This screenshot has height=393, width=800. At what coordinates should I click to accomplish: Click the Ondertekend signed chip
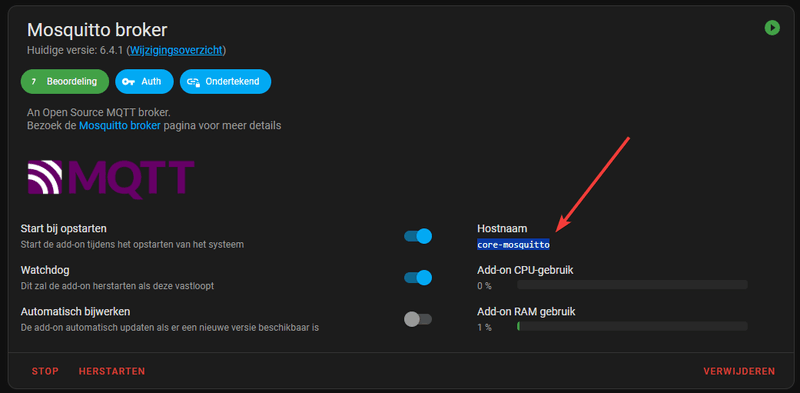(x=225, y=81)
